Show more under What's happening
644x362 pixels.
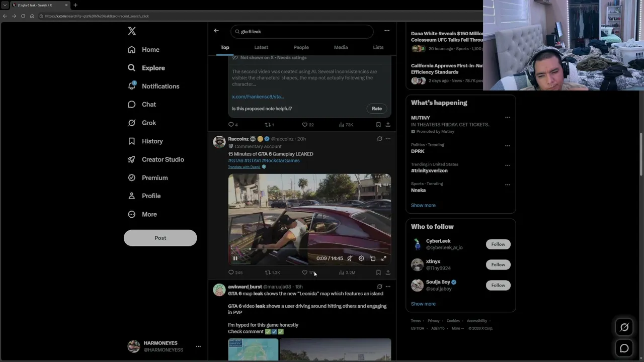423,205
